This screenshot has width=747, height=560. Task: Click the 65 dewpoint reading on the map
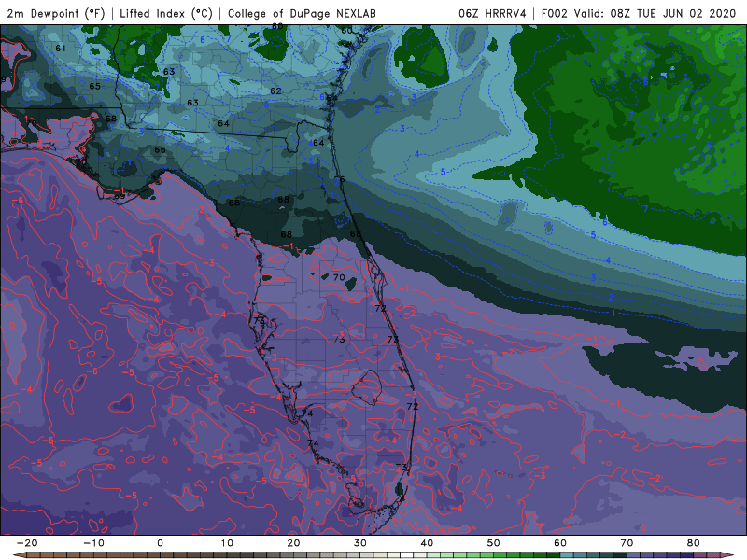point(95,86)
